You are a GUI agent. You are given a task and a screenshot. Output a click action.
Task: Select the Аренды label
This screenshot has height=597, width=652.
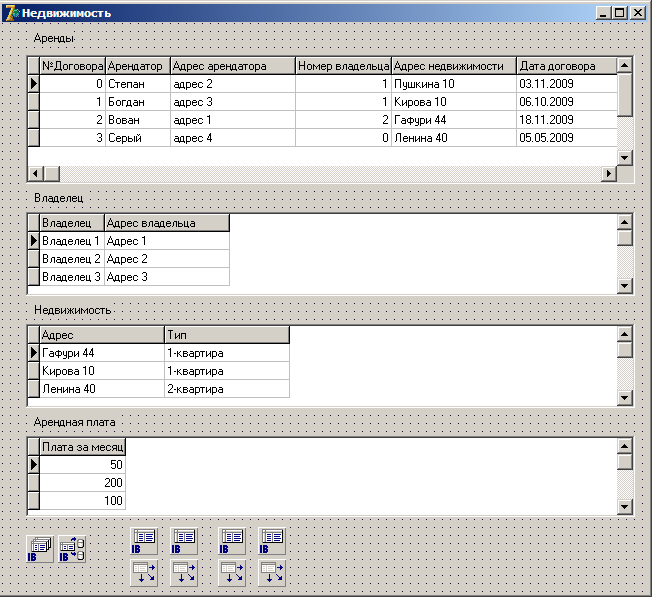pos(54,38)
